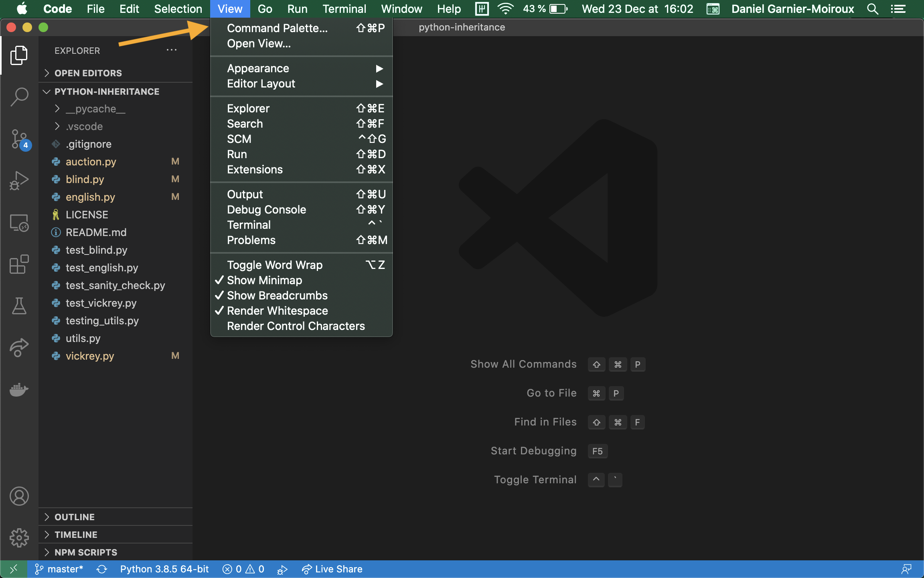Open the Search view in activity bar

(x=19, y=97)
